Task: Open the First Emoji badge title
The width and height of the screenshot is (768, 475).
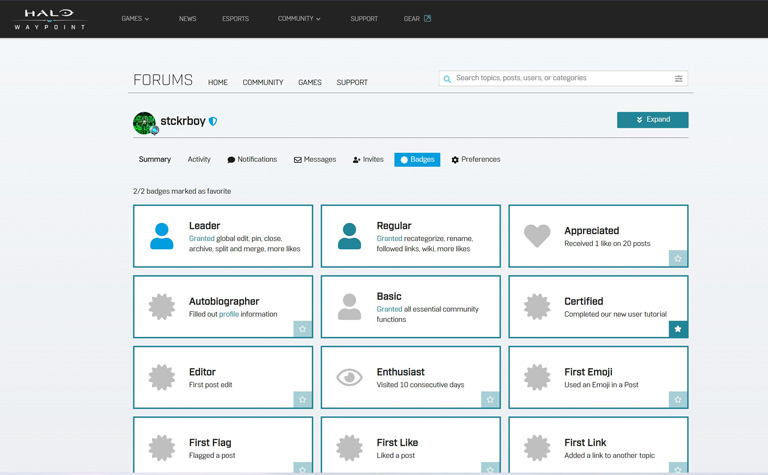Action: [588, 372]
